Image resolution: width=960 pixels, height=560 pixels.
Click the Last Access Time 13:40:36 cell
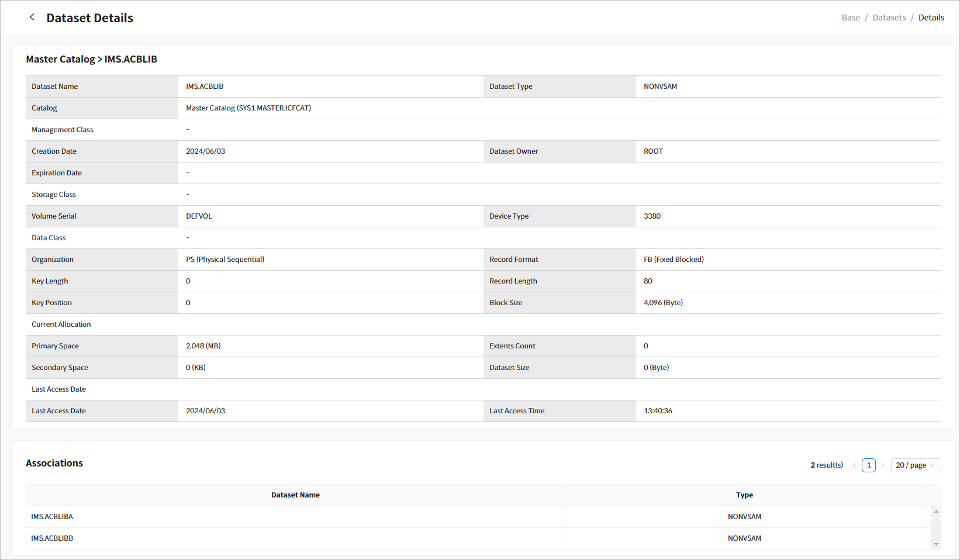tap(658, 410)
